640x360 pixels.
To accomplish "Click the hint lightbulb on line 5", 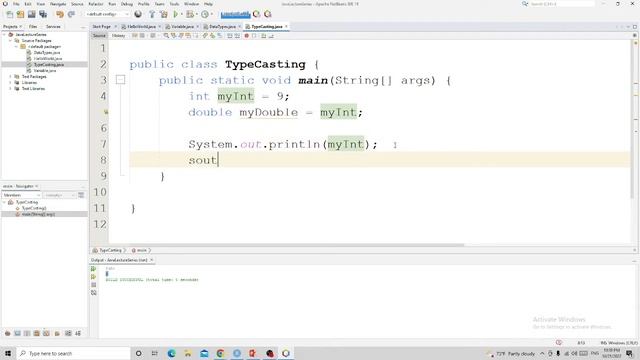I will 106,112.
